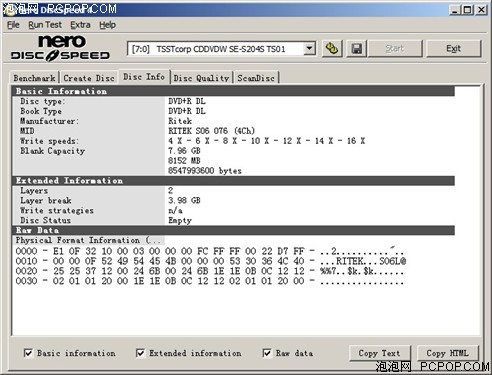The width and height of the screenshot is (492, 375).
Task: Switch to the Create Disc tab
Action: pos(89,78)
